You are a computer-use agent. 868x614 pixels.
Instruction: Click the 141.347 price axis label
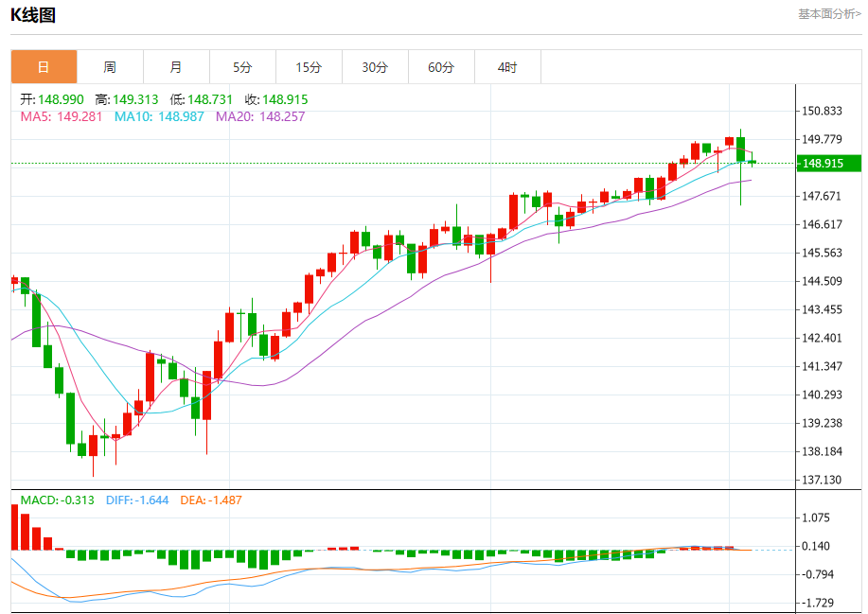[x=822, y=366]
